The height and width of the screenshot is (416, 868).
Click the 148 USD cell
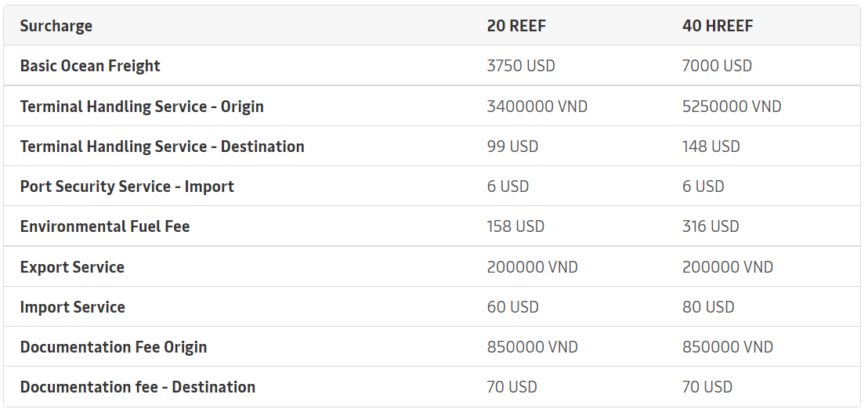[x=711, y=147]
